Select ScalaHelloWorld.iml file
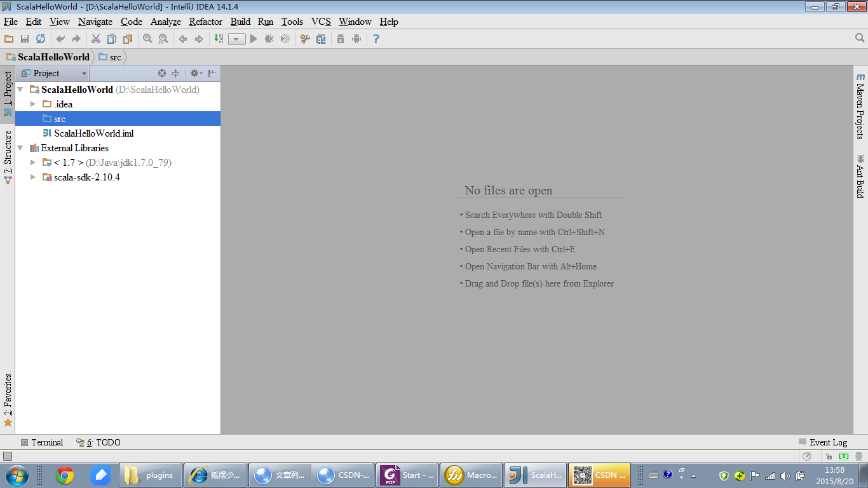 pos(118,133)
